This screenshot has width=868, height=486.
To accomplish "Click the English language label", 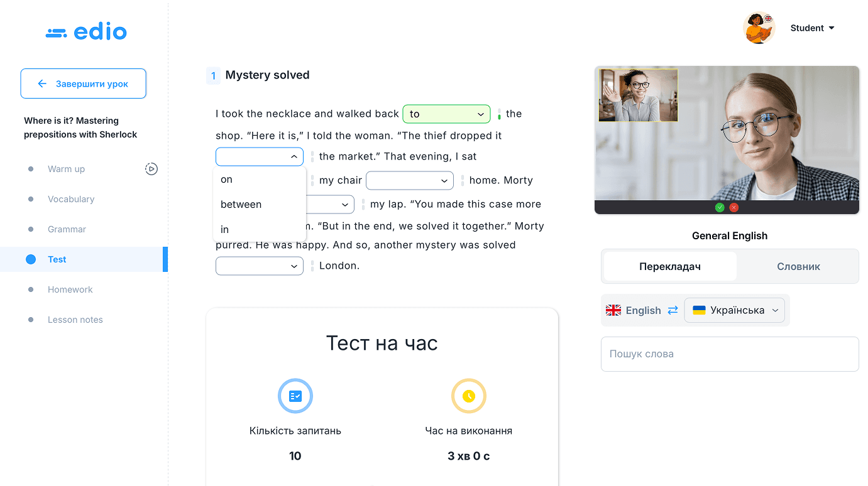I will (643, 310).
